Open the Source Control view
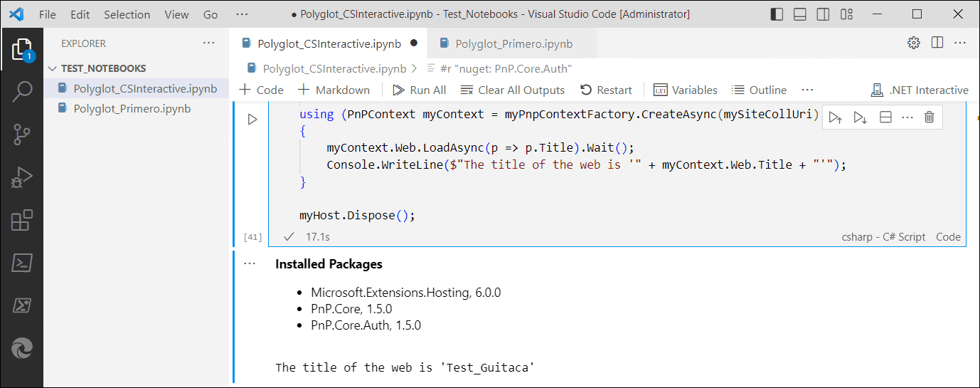The width and height of the screenshot is (980, 388). (x=22, y=134)
